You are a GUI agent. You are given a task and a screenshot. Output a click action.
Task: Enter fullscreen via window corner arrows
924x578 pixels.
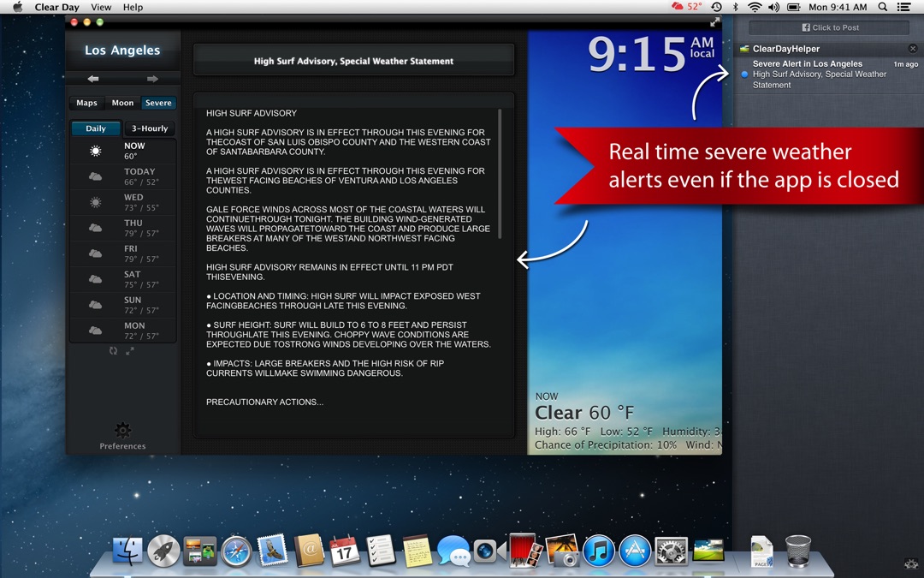[x=714, y=21]
